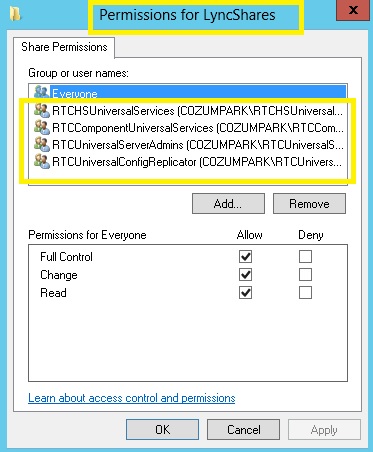
Task: Confirm with the OK button
Action: click(162, 430)
